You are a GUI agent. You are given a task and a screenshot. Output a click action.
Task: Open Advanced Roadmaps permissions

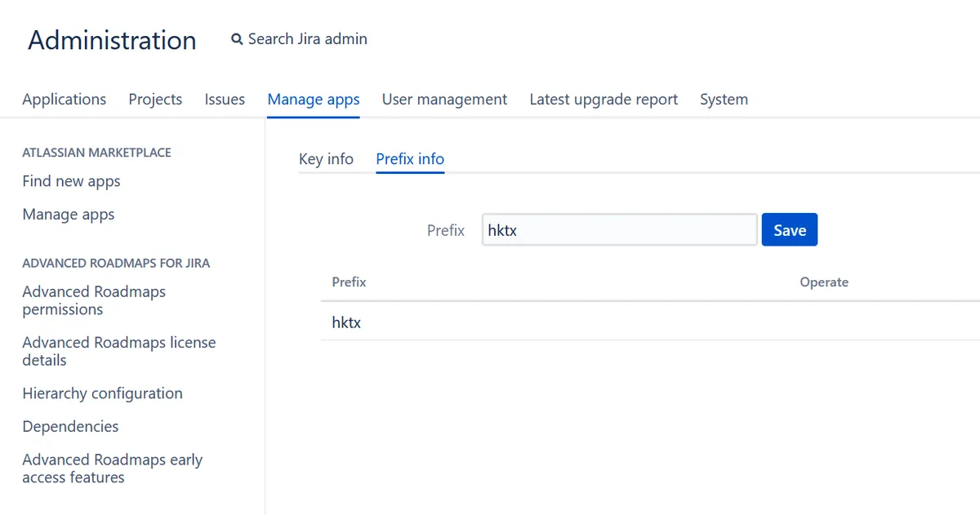pos(94,300)
